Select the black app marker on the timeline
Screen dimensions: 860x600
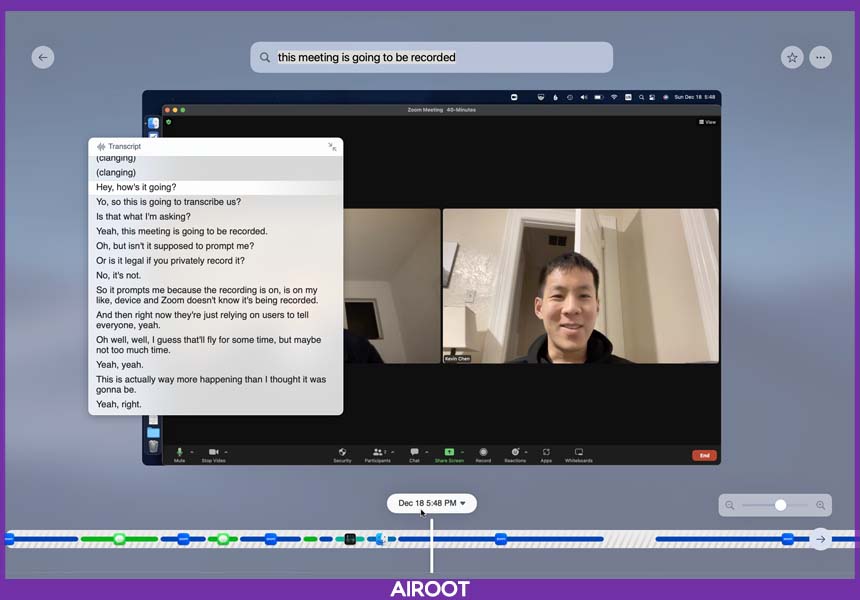(x=350, y=539)
